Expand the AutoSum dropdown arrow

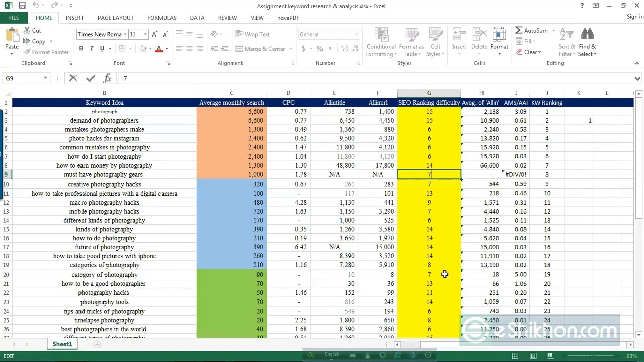tap(553, 30)
